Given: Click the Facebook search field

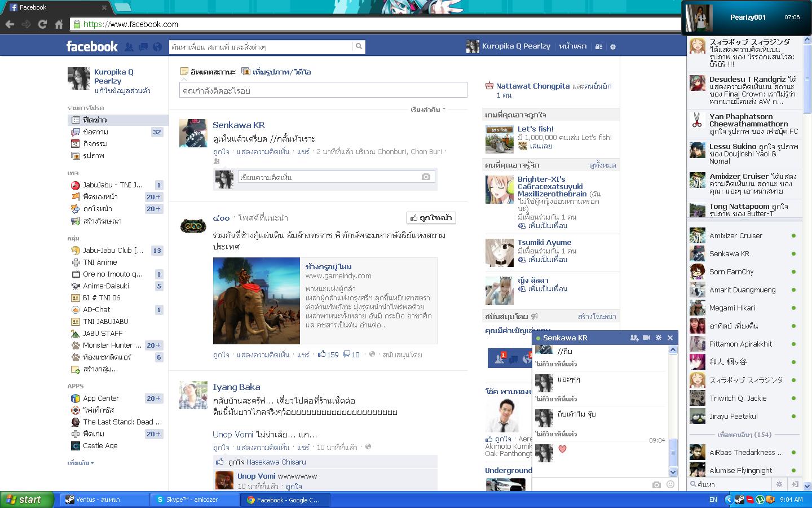Looking at the screenshot, I should tap(261, 47).
